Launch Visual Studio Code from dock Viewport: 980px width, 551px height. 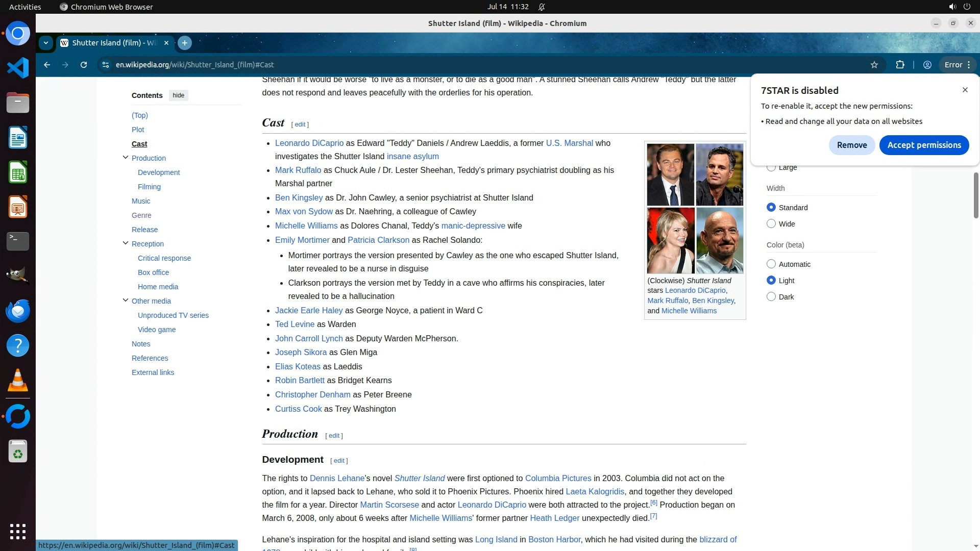18,68
